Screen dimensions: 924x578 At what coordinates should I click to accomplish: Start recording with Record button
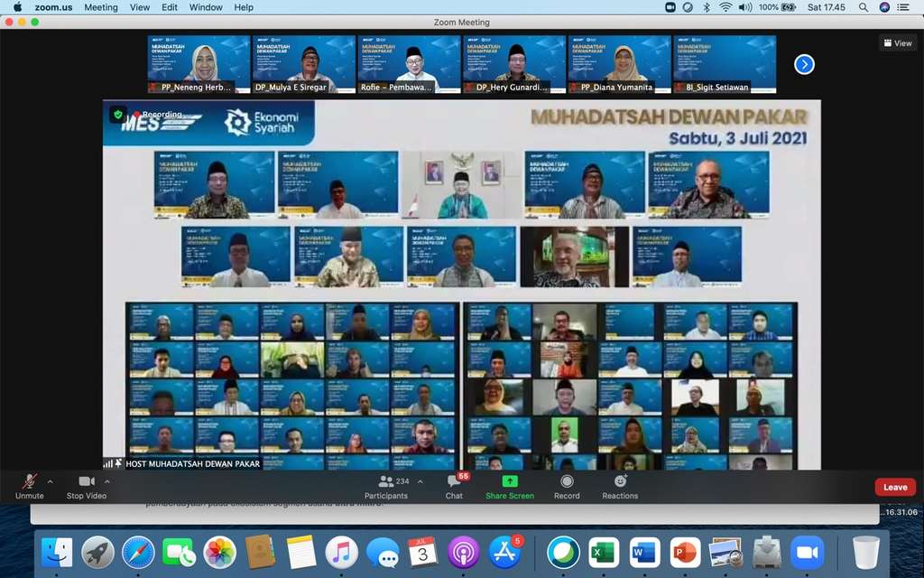(567, 487)
